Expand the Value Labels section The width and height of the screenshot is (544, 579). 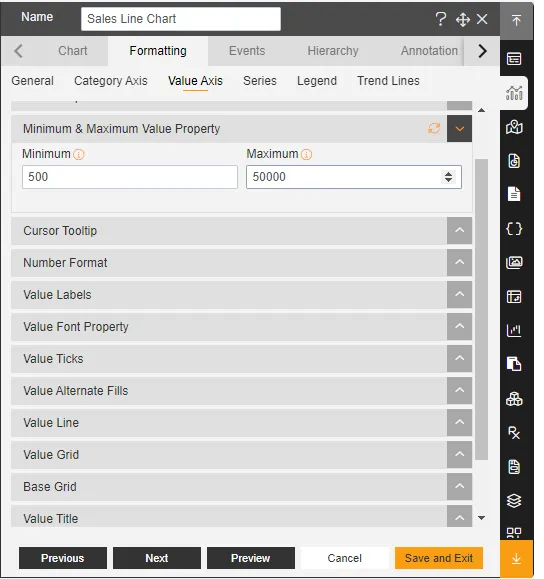coord(459,295)
